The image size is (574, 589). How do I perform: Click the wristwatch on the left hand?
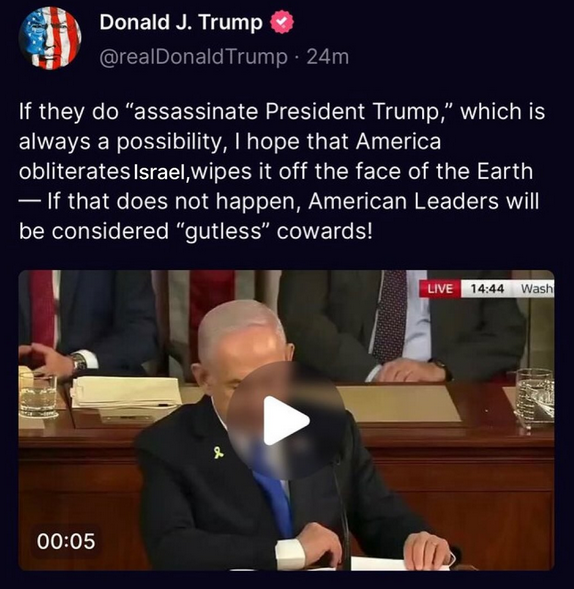[x=79, y=362]
